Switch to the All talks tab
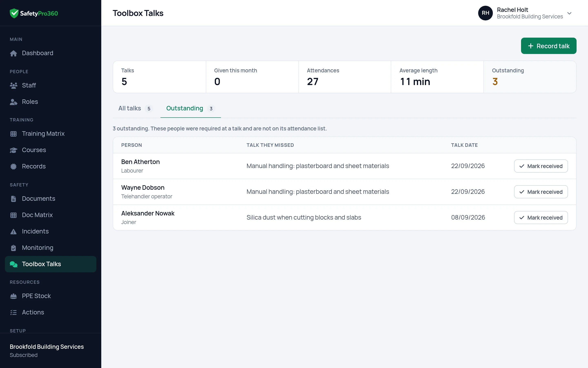 (x=135, y=108)
